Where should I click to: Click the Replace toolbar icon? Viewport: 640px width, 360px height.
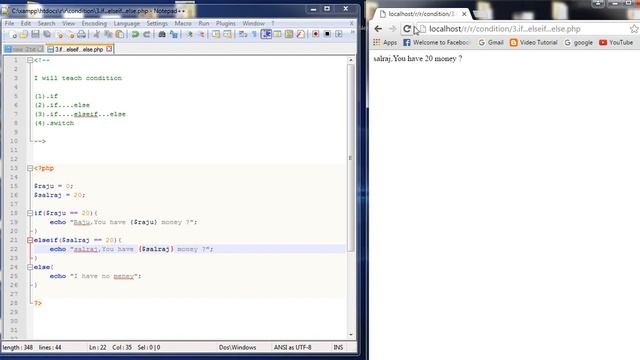(173, 35)
